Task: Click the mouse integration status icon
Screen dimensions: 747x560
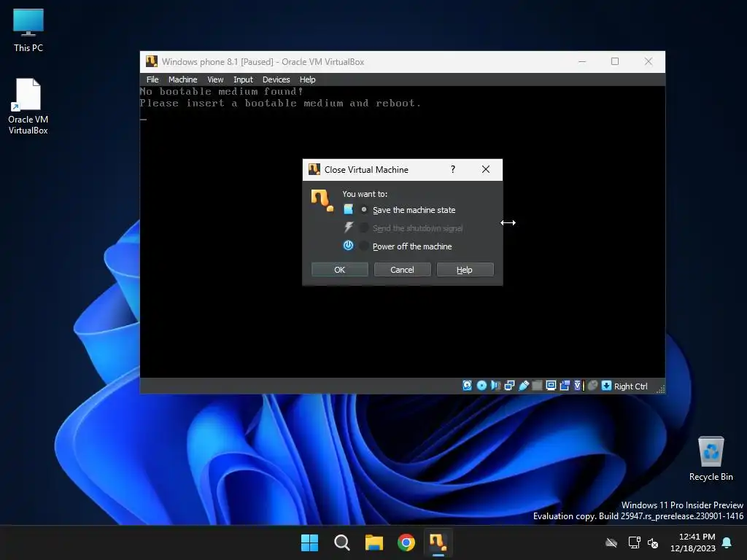Action: tap(592, 386)
